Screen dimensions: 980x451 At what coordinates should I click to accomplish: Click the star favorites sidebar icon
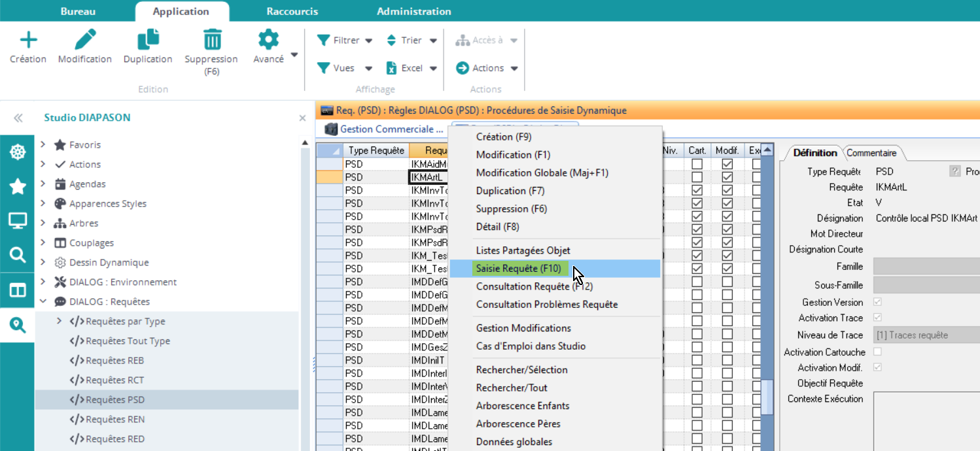click(x=17, y=187)
